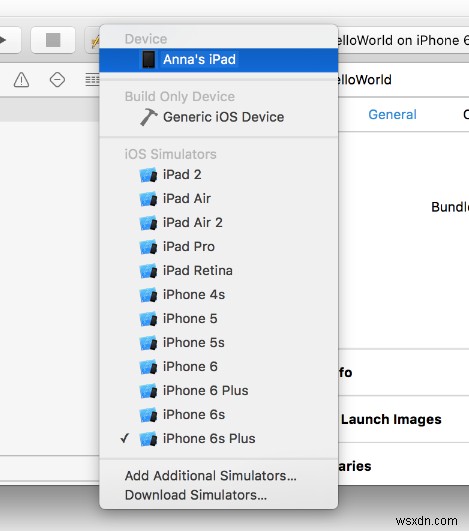Select the iPhone 4s simulator
469x531 pixels.
[218, 295]
